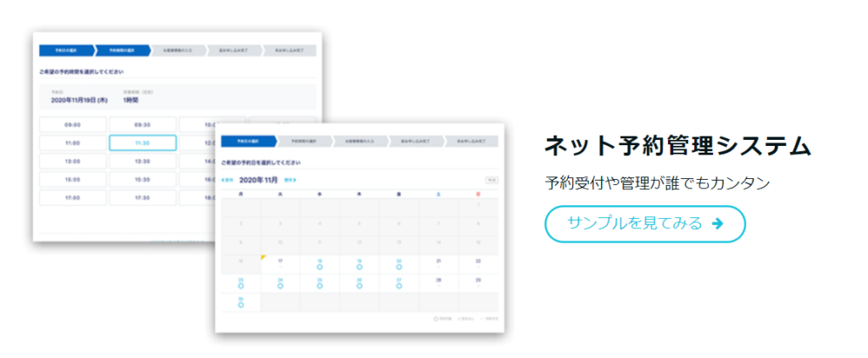Select available date November 20
The height and width of the screenshot is (358, 868).
pyautogui.click(x=398, y=266)
